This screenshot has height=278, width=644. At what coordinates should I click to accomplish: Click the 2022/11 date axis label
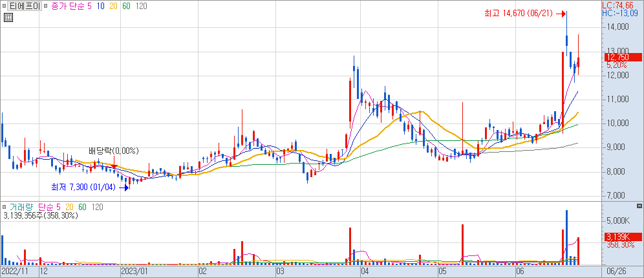point(14,272)
